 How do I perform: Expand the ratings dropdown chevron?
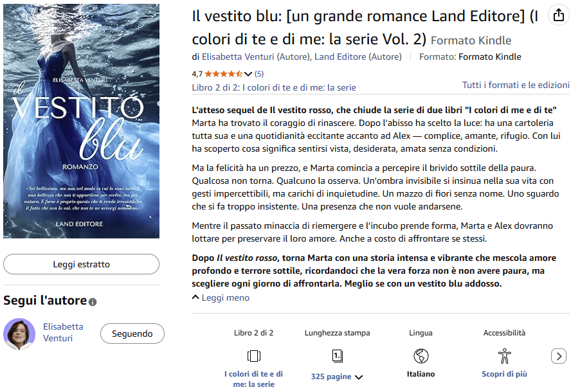pos(248,74)
